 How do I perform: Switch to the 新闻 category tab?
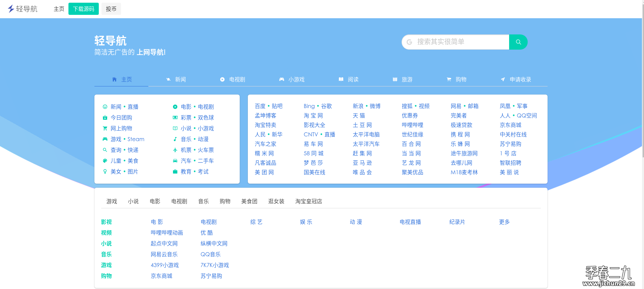pos(175,79)
